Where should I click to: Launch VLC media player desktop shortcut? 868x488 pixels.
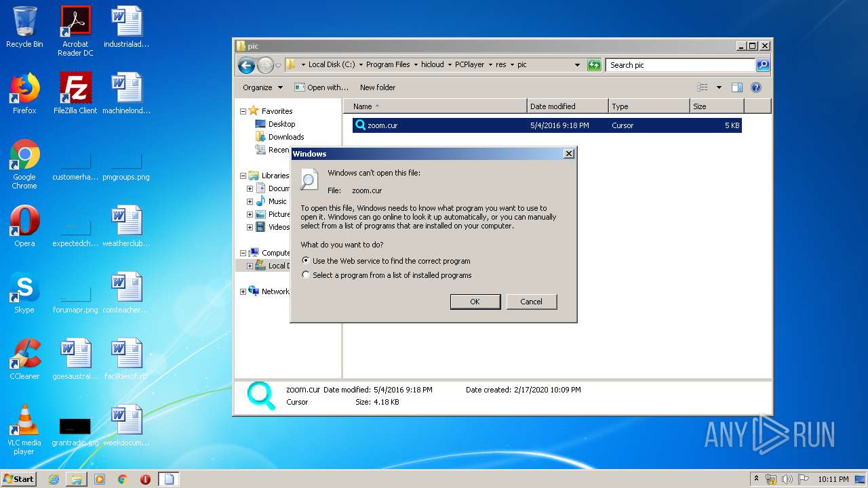click(24, 430)
